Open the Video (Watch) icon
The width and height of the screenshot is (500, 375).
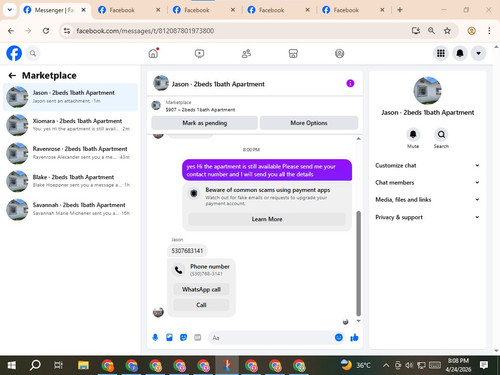point(199,53)
